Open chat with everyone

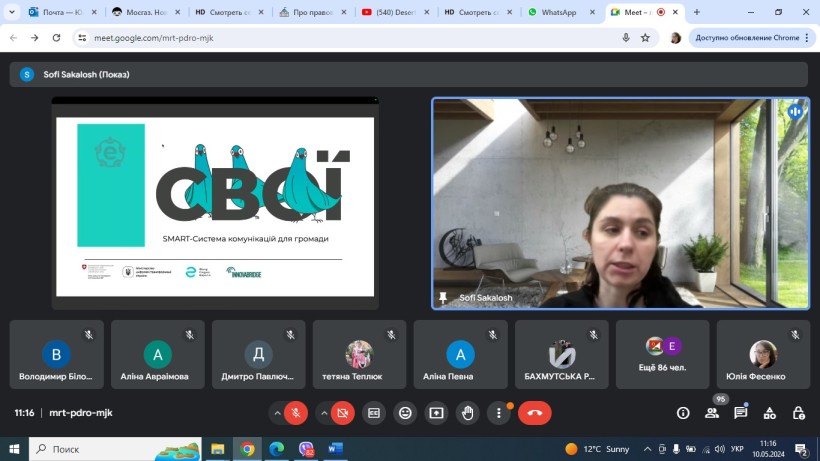741,413
